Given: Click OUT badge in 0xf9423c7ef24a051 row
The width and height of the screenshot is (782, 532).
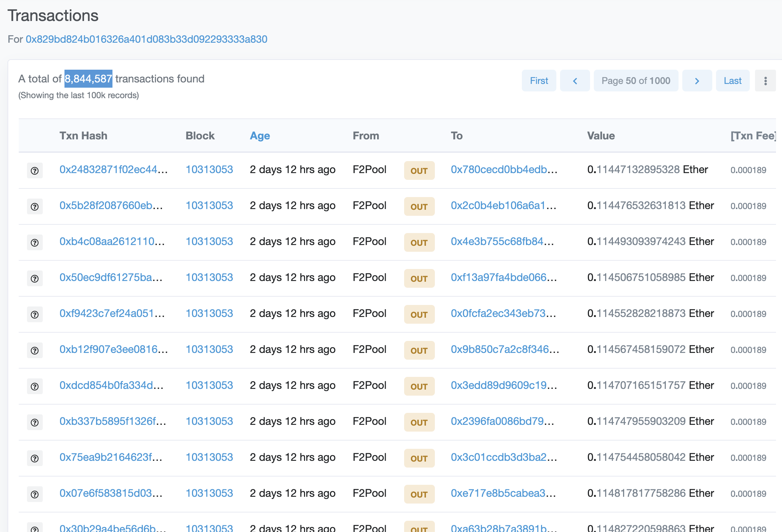Looking at the screenshot, I should click(419, 314).
